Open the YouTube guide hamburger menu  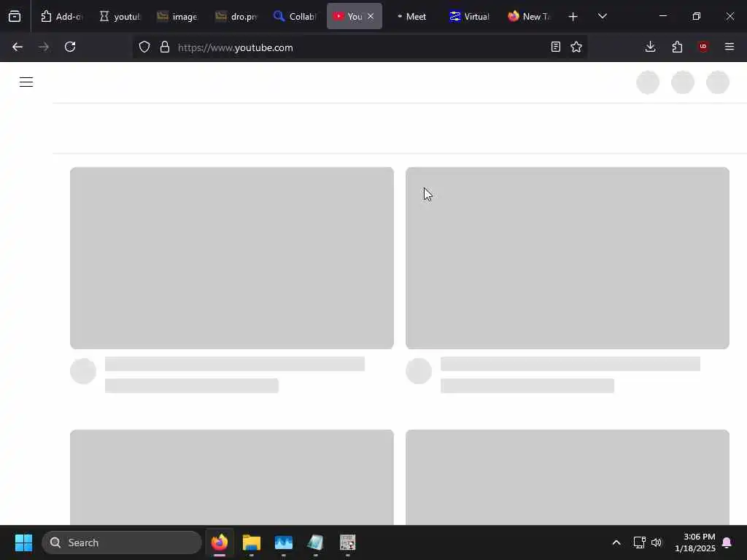pyautogui.click(x=26, y=82)
